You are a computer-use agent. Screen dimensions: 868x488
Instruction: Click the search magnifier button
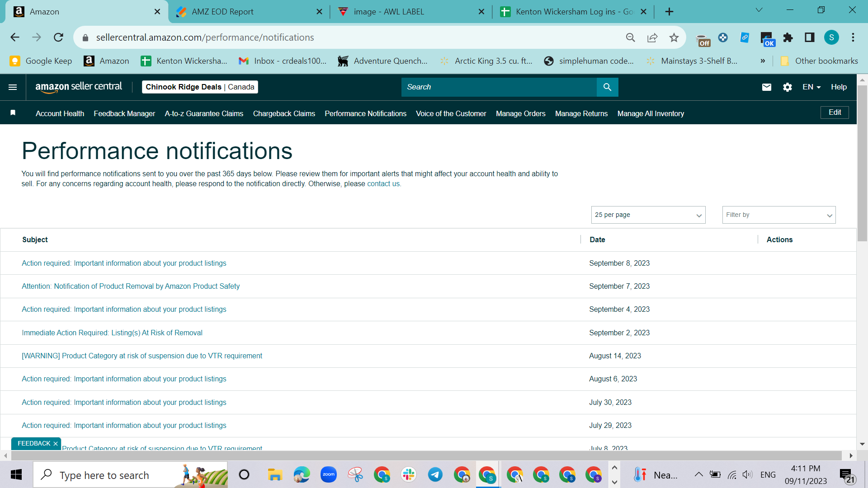(607, 87)
